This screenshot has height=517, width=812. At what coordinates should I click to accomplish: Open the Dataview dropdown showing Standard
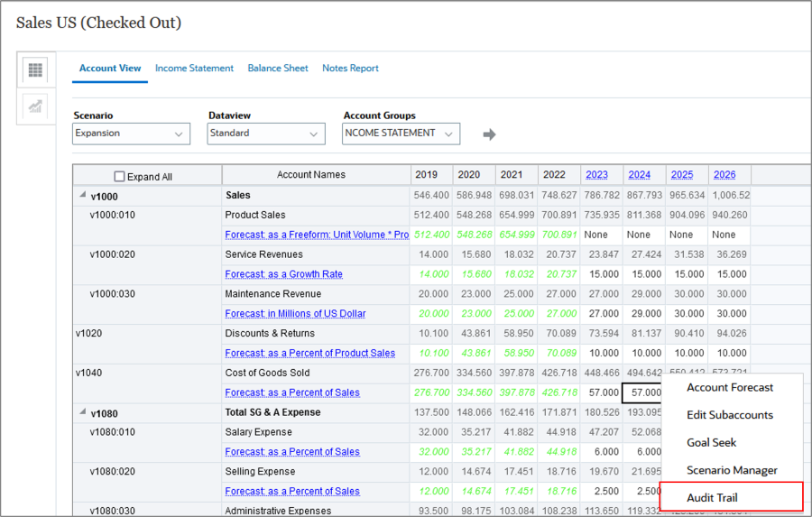click(266, 134)
